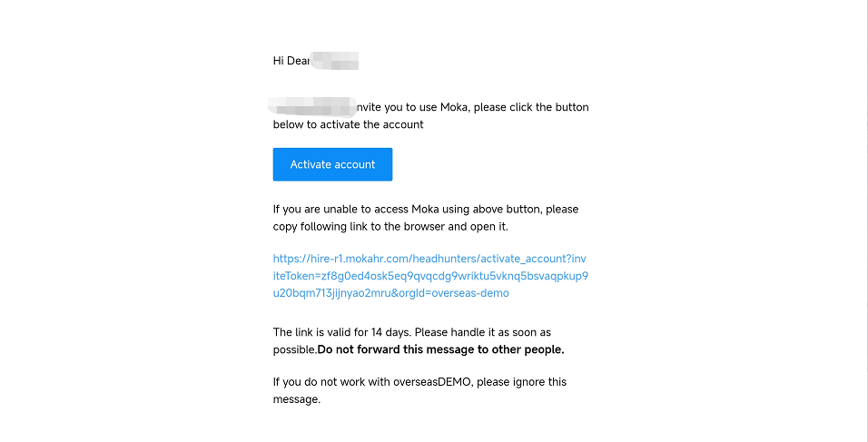
Task: Click the word 'Moka' in the invitation sentence
Action: pos(456,107)
